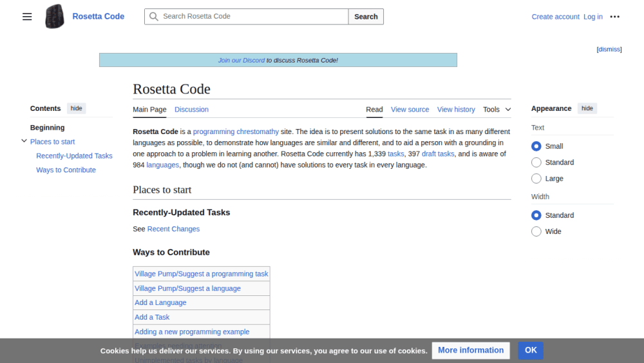Open the Add a Task link
The height and width of the screenshot is (363, 644).
(x=152, y=317)
